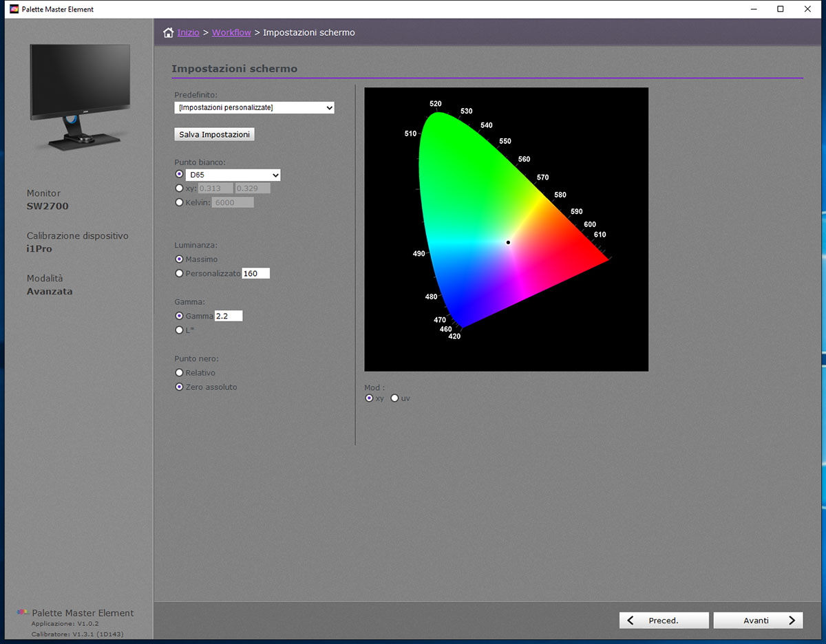Open the Workflow breadcrumb link

coord(231,32)
